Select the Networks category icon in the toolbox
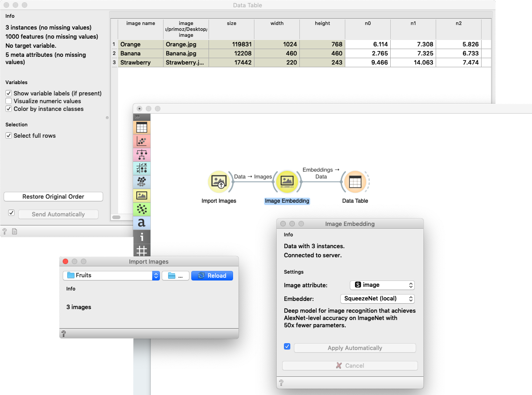Image resolution: width=532 pixels, height=395 pixels. (x=141, y=209)
